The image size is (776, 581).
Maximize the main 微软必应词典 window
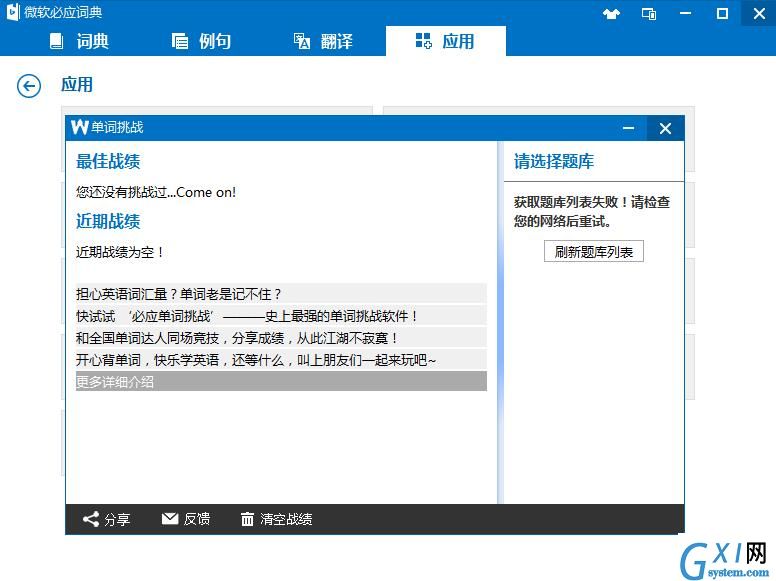[723, 13]
